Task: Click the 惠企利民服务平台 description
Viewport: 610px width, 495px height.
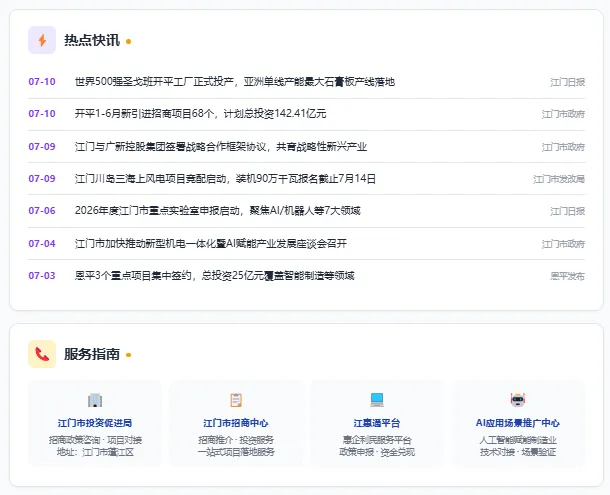Action: click(x=377, y=440)
